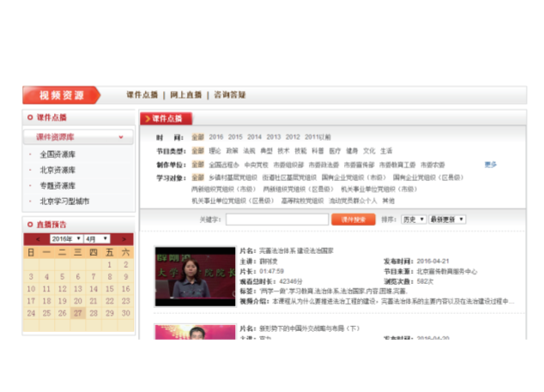Image resolution: width=544 pixels, height=392 pixels.
Task: Filter producer by 市委农委
Action: pyautogui.click(x=432, y=165)
